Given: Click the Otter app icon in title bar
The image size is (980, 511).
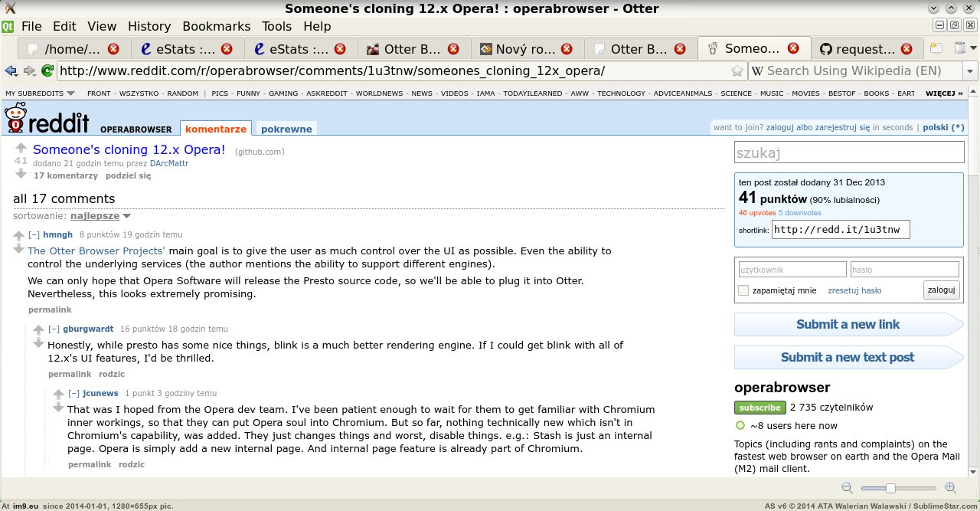Looking at the screenshot, I should 10,8.
